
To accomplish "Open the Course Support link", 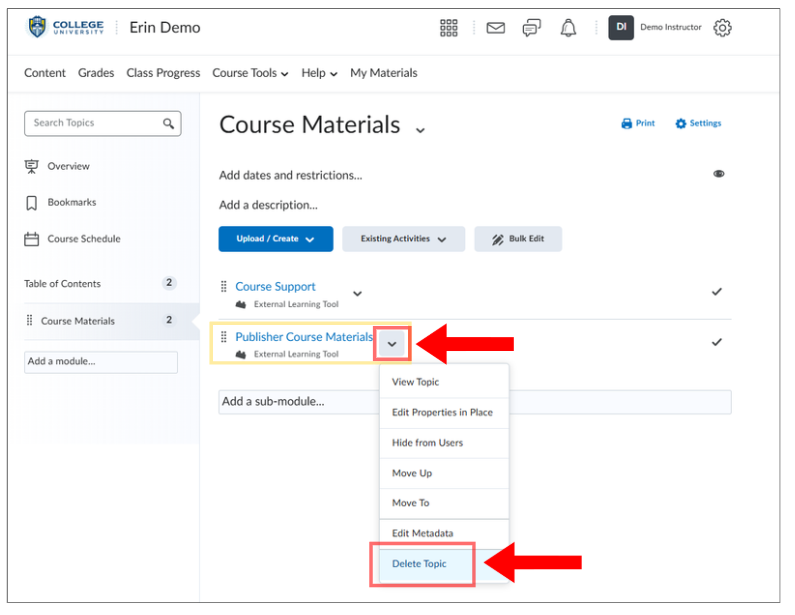I will [275, 287].
